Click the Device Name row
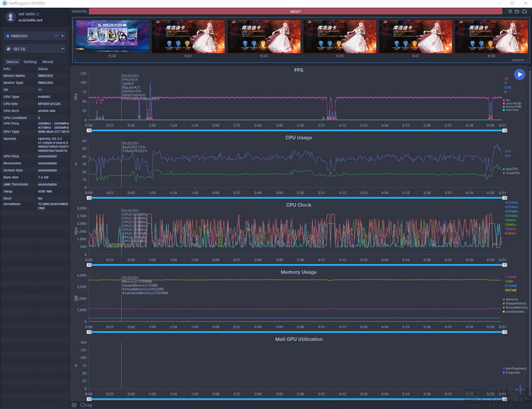This screenshot has height=409, width=532. [35, 76]
